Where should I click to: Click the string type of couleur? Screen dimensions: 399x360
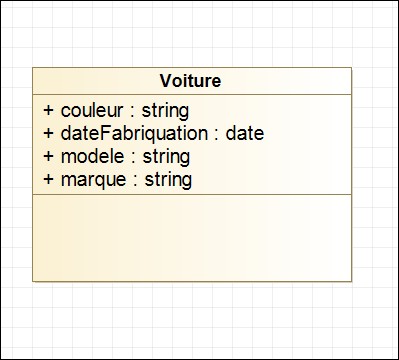coord(165,111)
